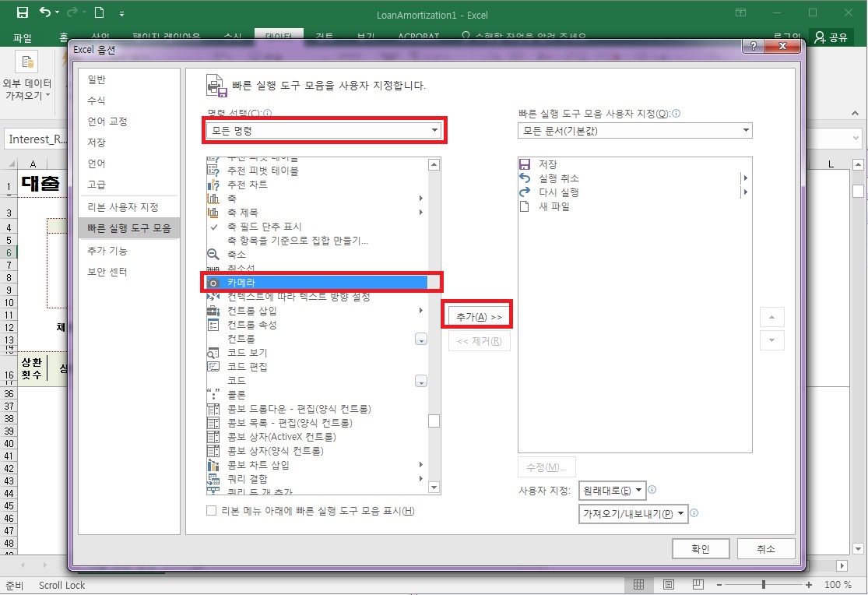This screenshot has width=868, height=595.
Task: Select 콤보 목록 - 편집(양식 컨트롤) command
Action: [317, 423]
